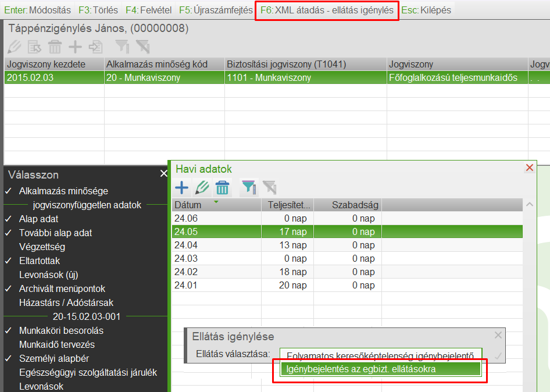Image resolution: width=550 pixels, height=392 pixels.
Task: Choose F6 XML átadás - ellátás igénylés
Action: (327, 10)
